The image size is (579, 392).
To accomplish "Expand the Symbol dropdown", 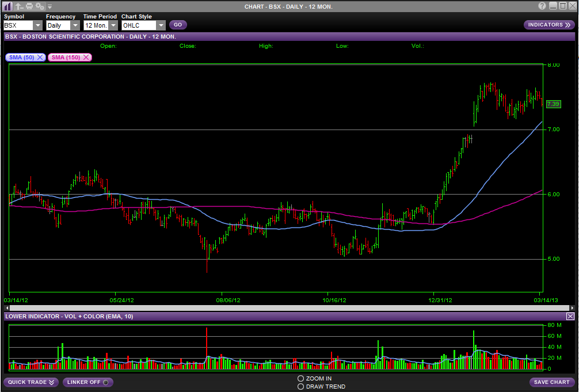I will (x=37, y=25).
